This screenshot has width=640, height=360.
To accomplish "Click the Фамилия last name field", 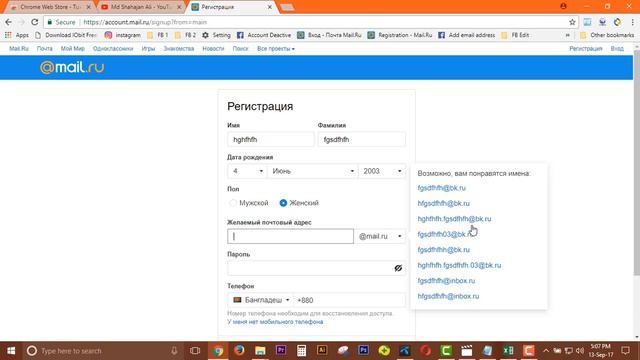I will (x=362, y=140).
